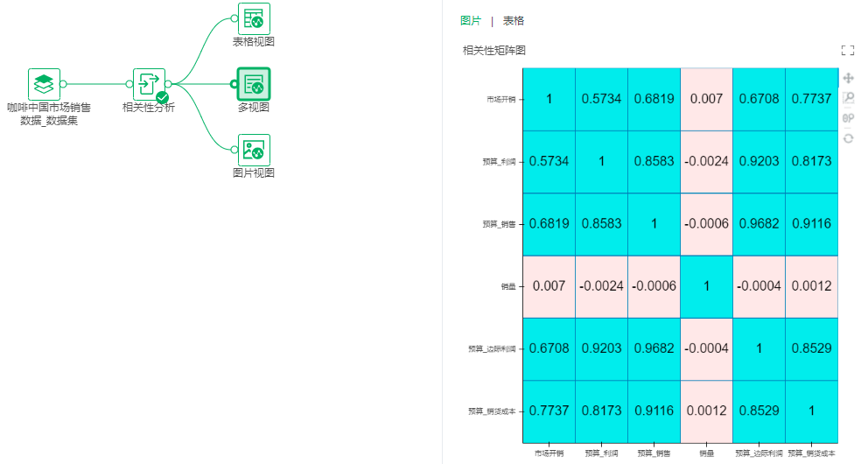Click the pink 0.007 cell in top row
868x464 pixels.
point(706,99)
